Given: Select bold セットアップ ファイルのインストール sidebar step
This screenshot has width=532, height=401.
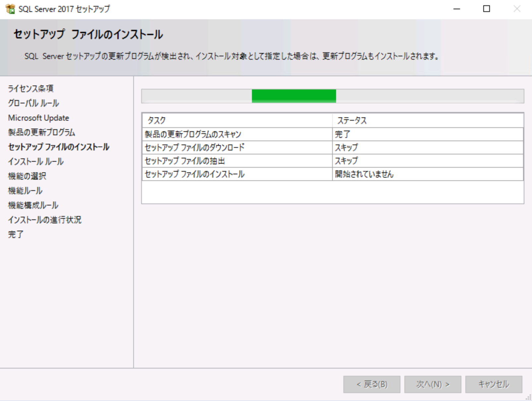Looking at the screenshot, I should click(x=59, y=147).
